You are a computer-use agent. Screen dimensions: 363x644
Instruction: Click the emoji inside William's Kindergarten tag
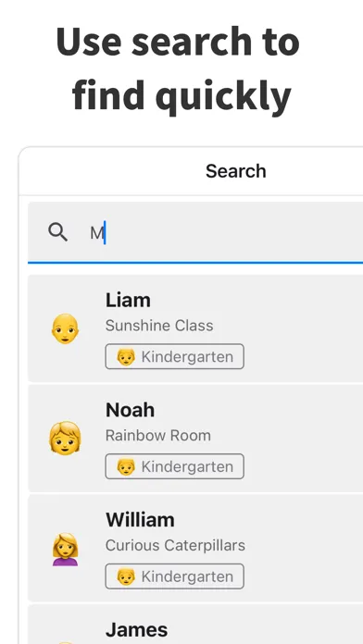126,576
